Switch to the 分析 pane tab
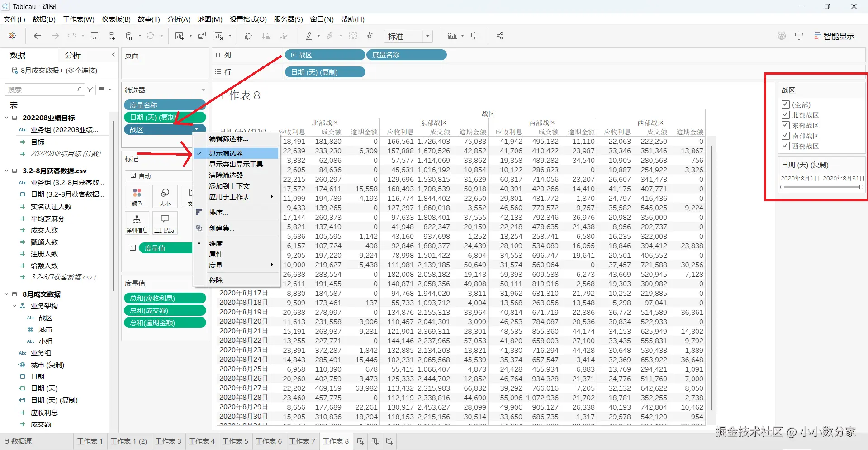 click(73, 55)
